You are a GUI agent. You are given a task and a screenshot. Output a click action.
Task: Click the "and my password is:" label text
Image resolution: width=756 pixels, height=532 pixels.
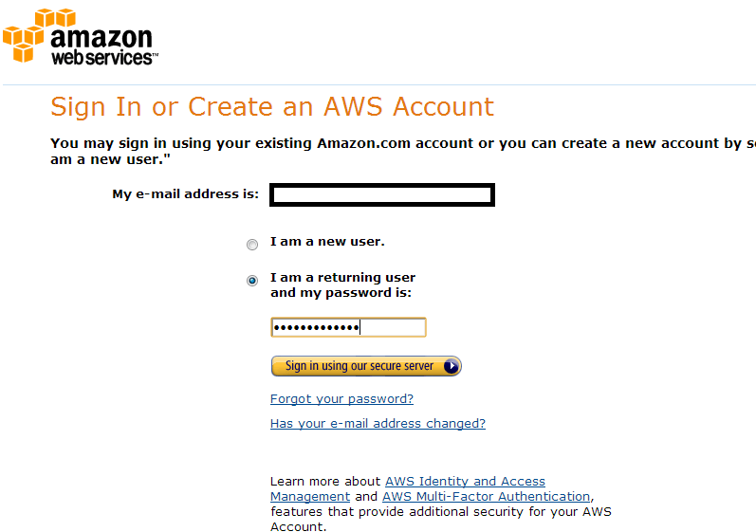point(341,293)
